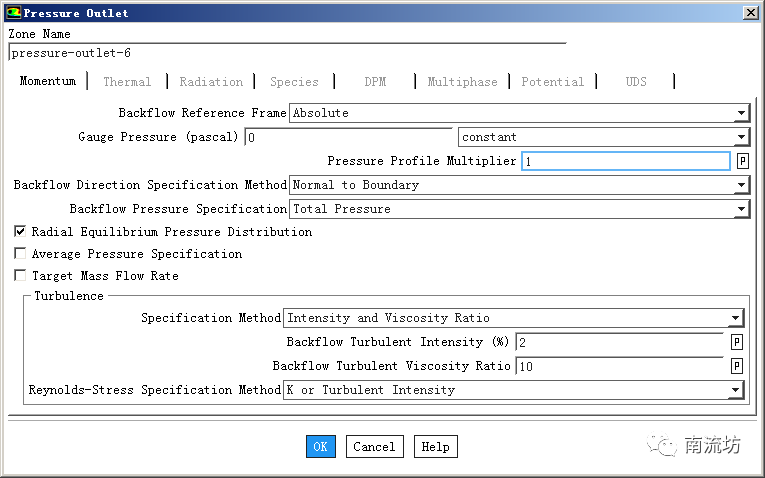The width and height of the screenshot is (765, 478).
Task: Expand turbulence Specification Method dropdown
Action: [735, 318]
